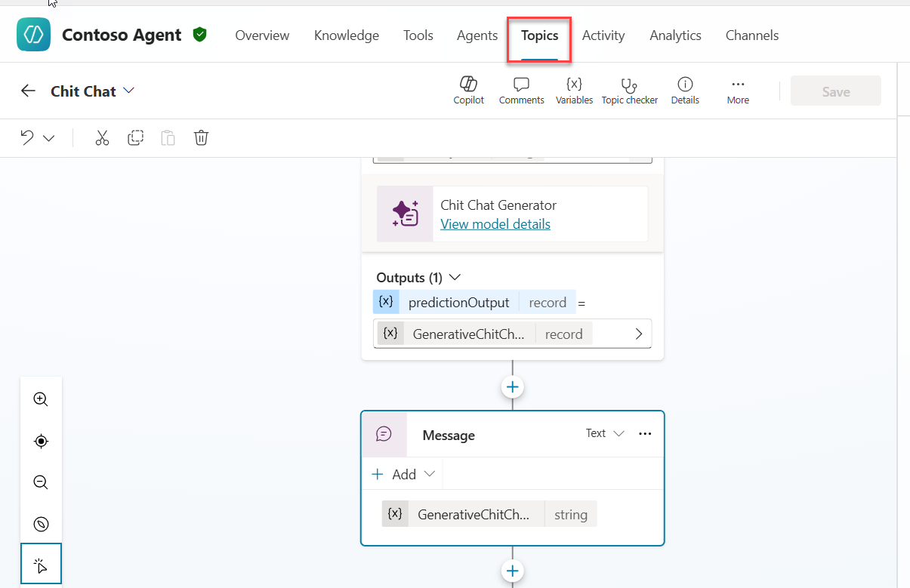
Task: Click the Delete trash icon
Action: 201,138
